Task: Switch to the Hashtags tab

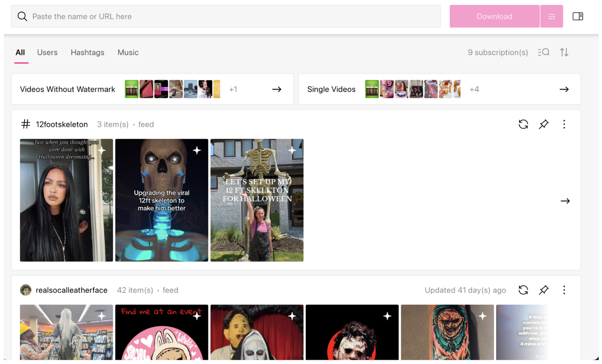Action: (x=87, y=52)
